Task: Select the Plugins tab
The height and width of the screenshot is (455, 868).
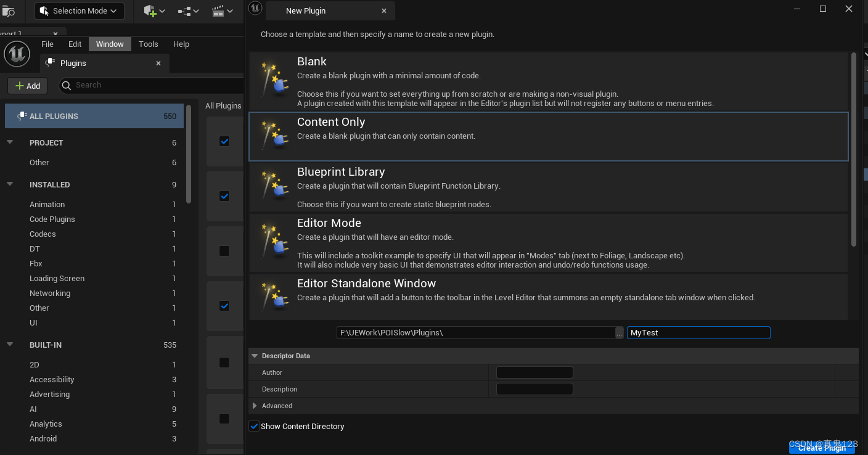Action: pyautogui.click(x=73, y=63)
